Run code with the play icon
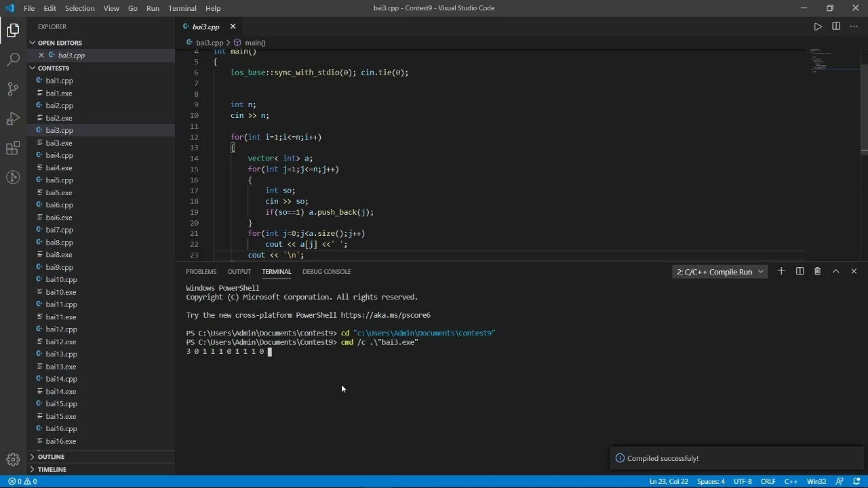 coord(818,26)
